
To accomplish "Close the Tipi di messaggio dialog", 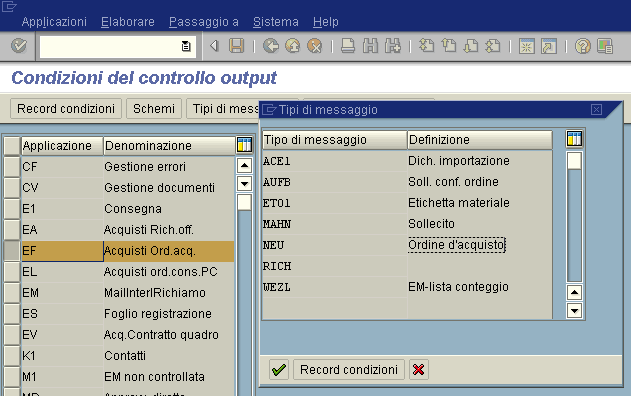I will (596, 109).
